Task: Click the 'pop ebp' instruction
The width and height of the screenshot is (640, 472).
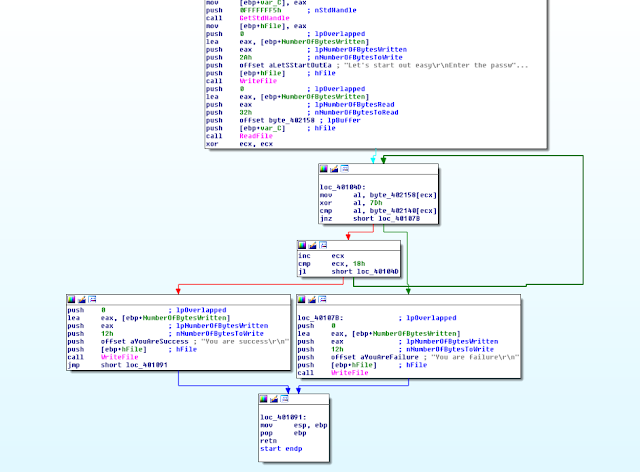Action: [283, 433]
